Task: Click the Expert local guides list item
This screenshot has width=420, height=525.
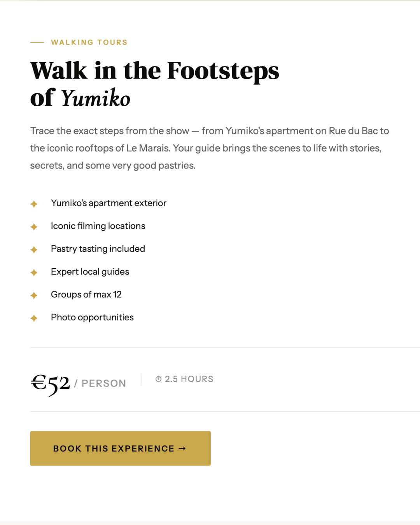Action: 90,272
